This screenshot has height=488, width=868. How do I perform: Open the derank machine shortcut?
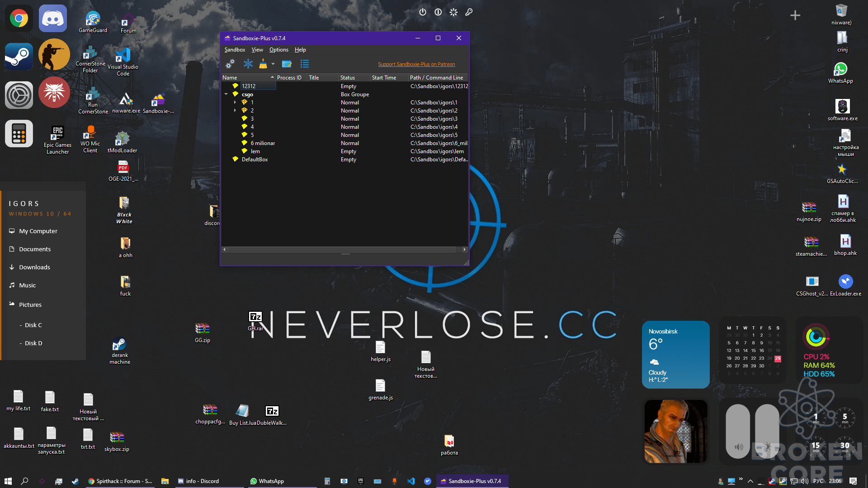[x=120, y=351]
